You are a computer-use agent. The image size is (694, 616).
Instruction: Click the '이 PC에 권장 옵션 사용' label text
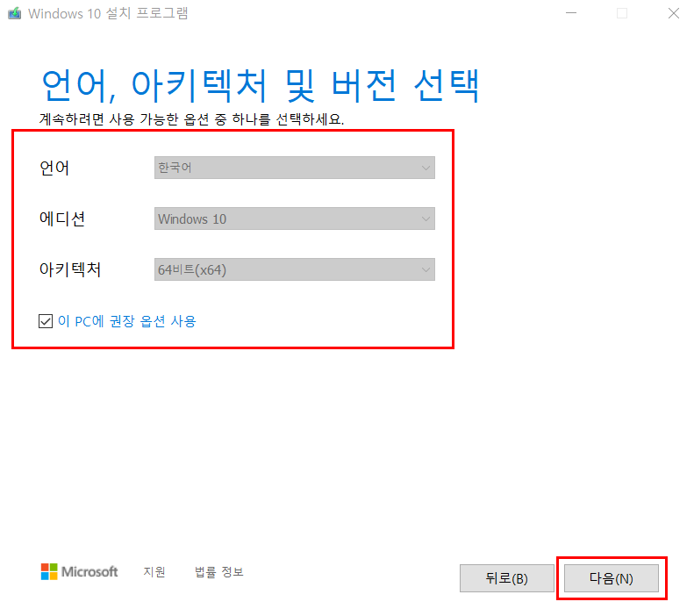point(126,321)
